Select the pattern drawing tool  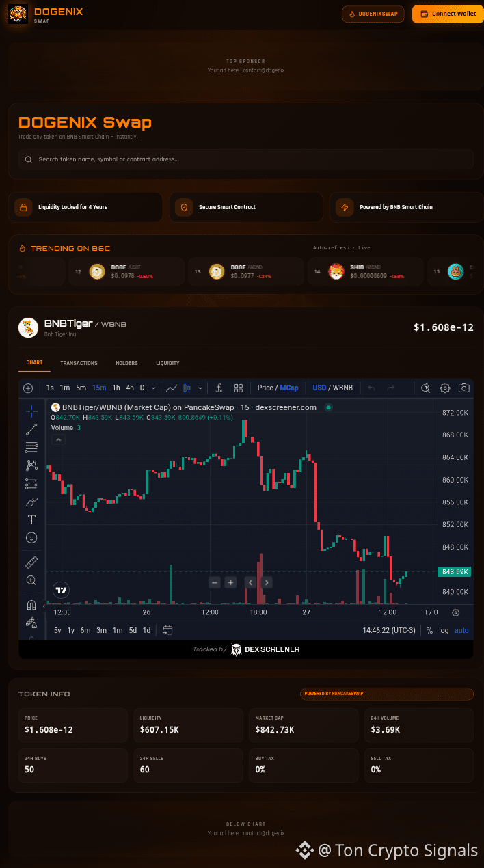[31, 465]
